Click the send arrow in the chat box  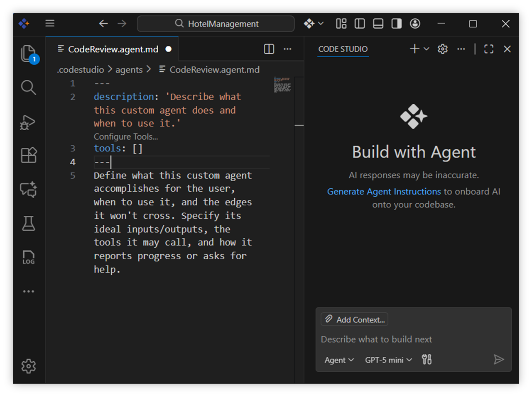click(499, 360)
